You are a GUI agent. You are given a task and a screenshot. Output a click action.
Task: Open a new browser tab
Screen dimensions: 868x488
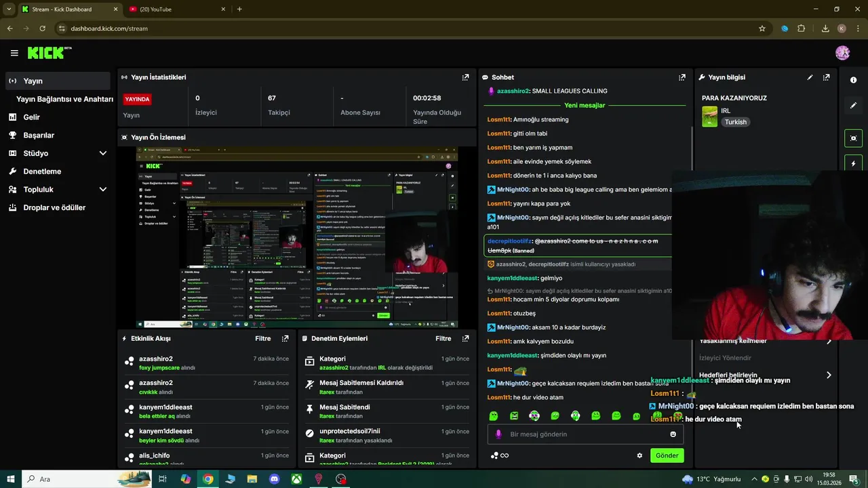click(239, 9)
